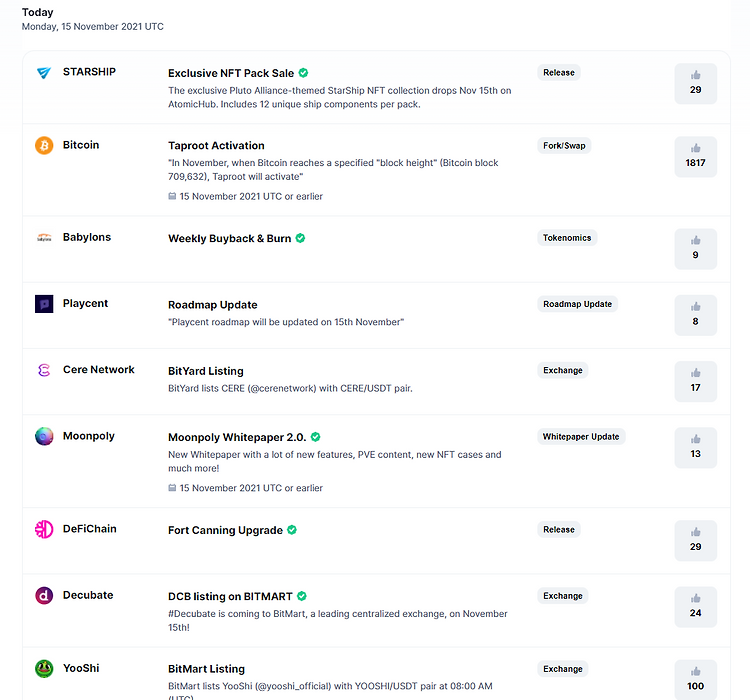The height and width of the screenshot is (700, 750).
Task: Click the Bitcoin coin name
Action: point(81,145)
